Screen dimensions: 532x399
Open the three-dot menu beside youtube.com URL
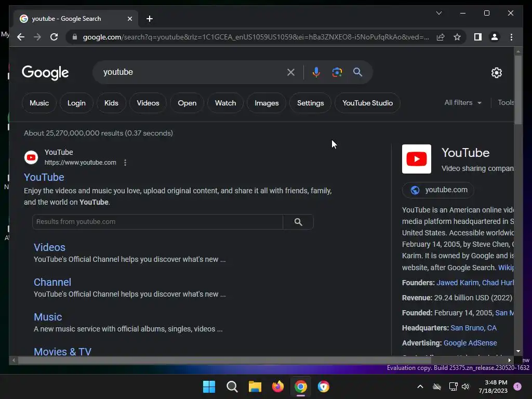[125, 163]
